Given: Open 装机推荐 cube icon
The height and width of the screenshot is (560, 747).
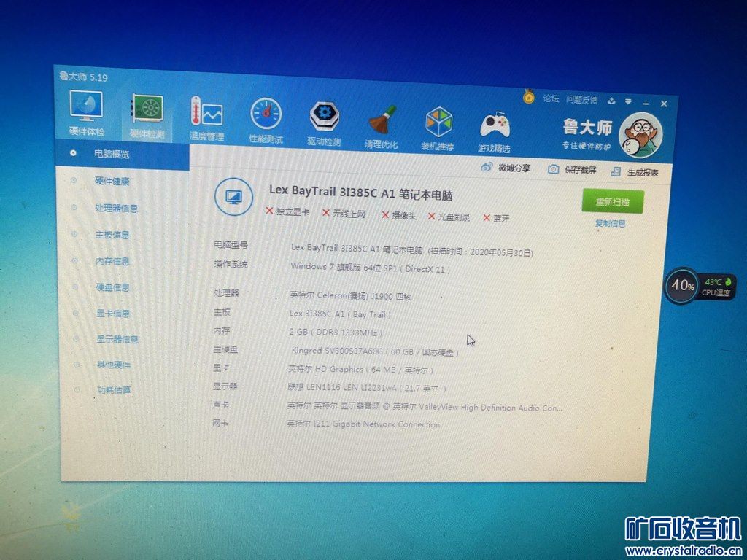Looking at the screenshot, I should 438,128.
